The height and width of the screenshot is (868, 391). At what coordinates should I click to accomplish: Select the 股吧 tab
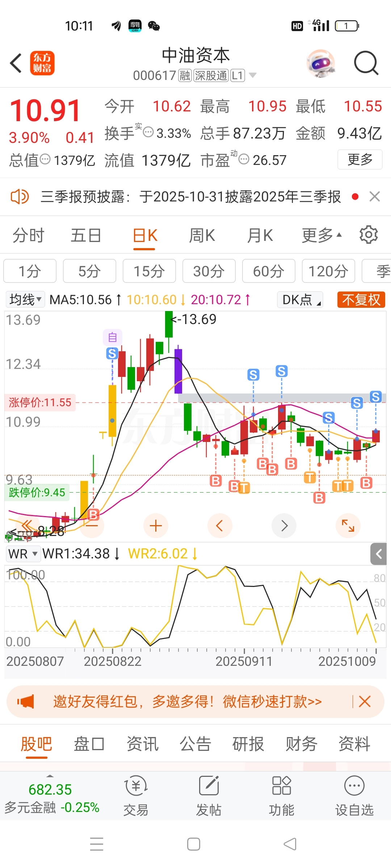click(x=36, y=744)
